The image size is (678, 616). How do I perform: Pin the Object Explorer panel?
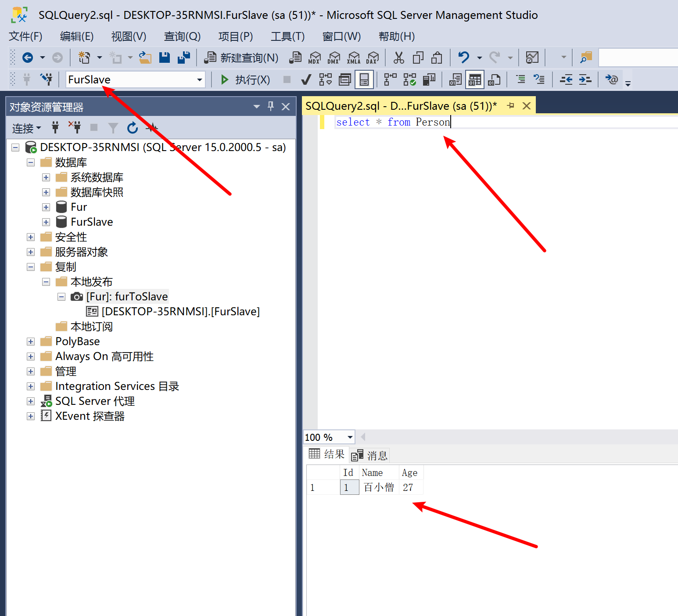pyautogui.click(x=271, y=107)
